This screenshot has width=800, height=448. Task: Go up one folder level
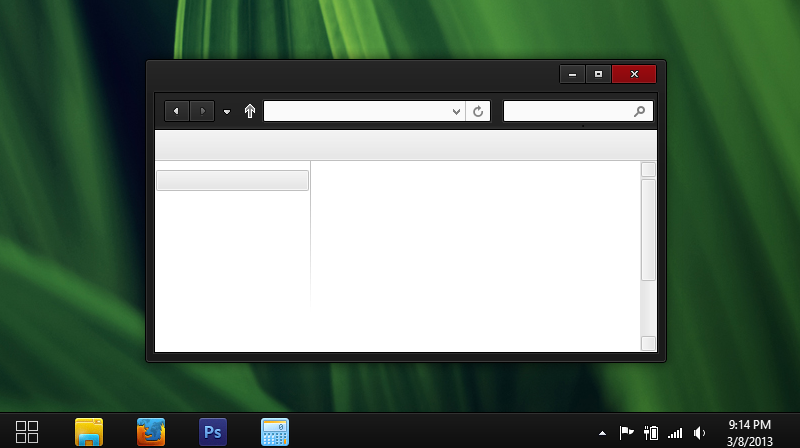tap(249, 111)
